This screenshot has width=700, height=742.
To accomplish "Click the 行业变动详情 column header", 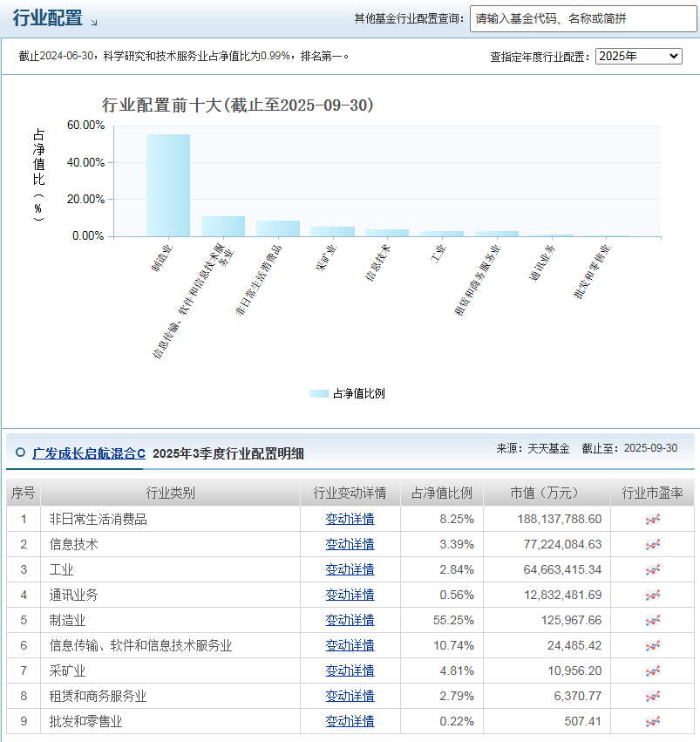I will click(350, 493).
